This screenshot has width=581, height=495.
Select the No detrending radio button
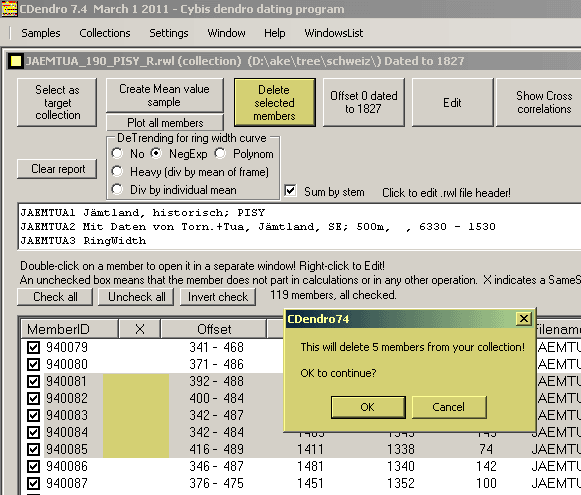pyautogui.click(x=117, y=153)
